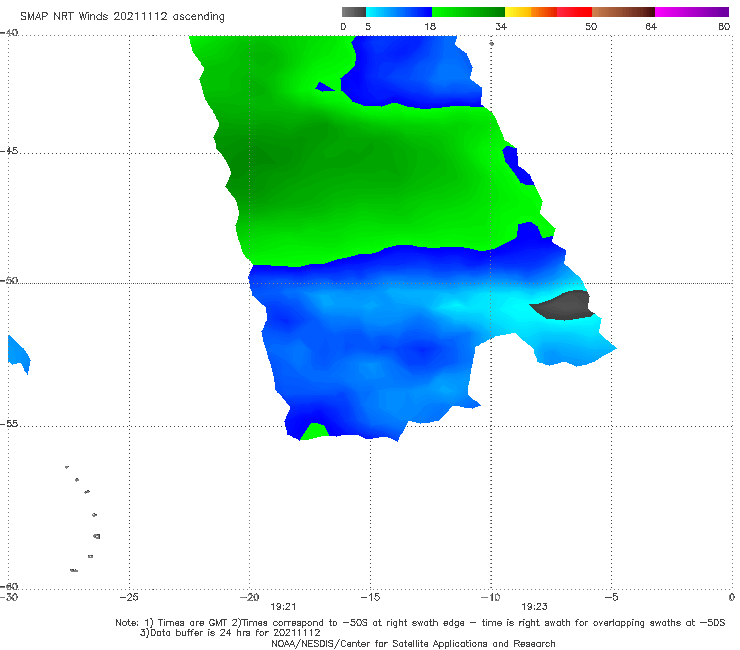Click the color bar label '18'
Screen dimensions: 740x650
coord(430,27)
